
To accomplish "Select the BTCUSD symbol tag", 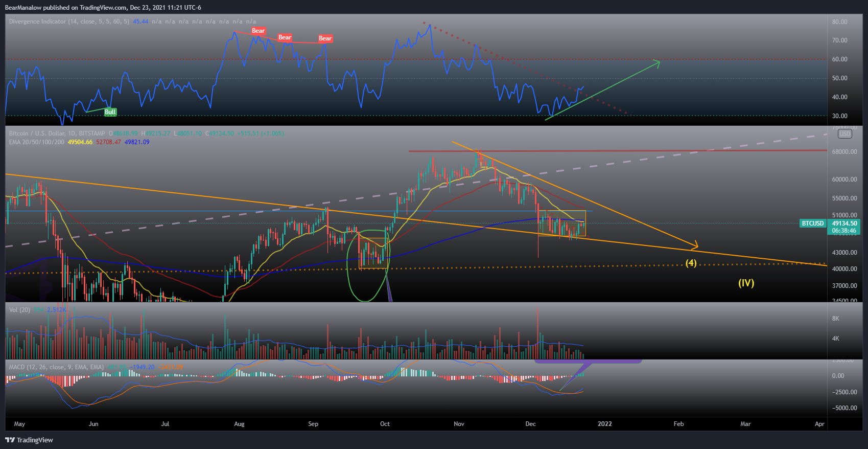I will click(813, 223).
